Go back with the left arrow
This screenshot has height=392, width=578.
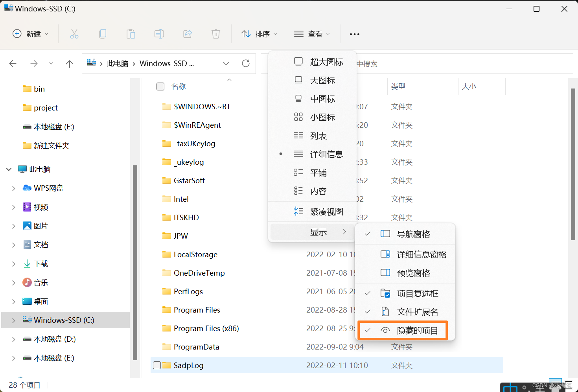click(x=13, y=63)
